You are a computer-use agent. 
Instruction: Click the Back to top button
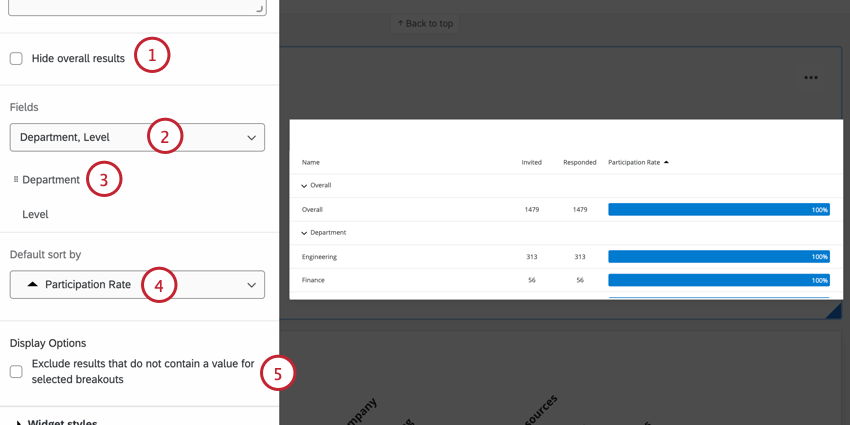(425, 23)
